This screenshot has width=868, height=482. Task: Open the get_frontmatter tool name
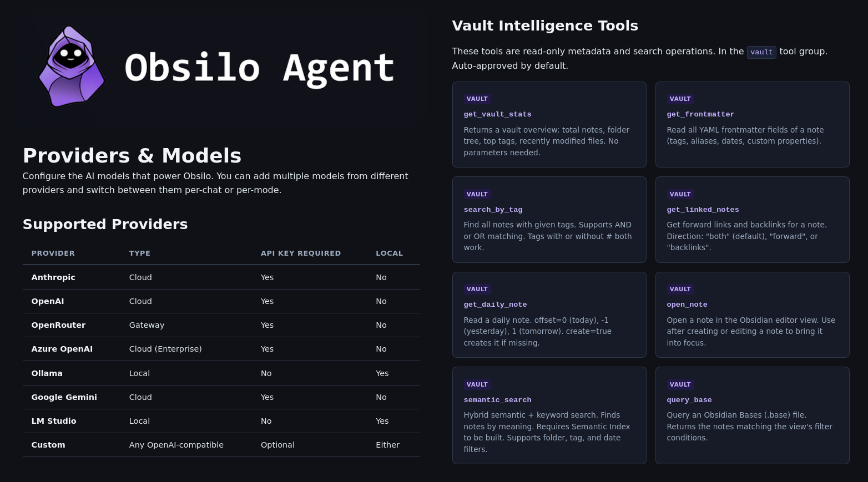pyautogui.click(x=700, y=114)
